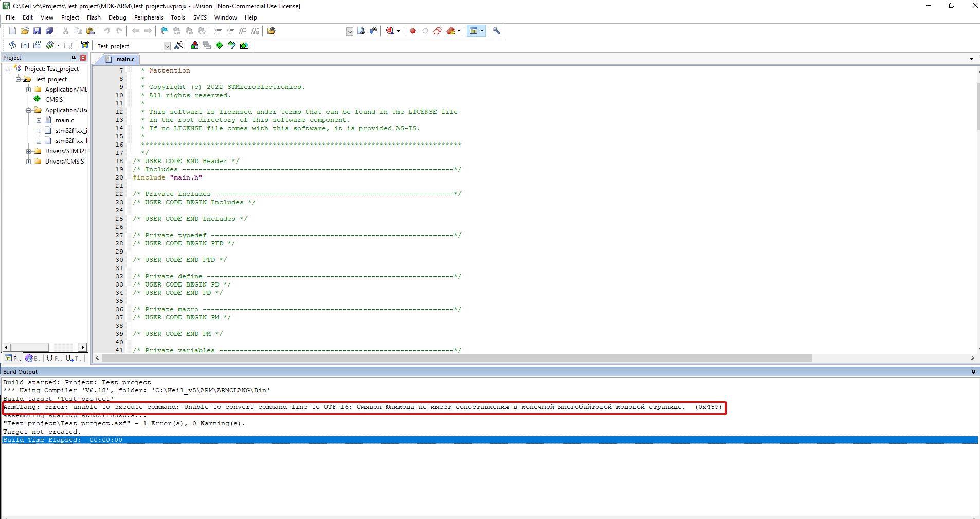Open the Configuration wrench icon
This screenshot has height=519, width=980.
click(x=496, y=31)
